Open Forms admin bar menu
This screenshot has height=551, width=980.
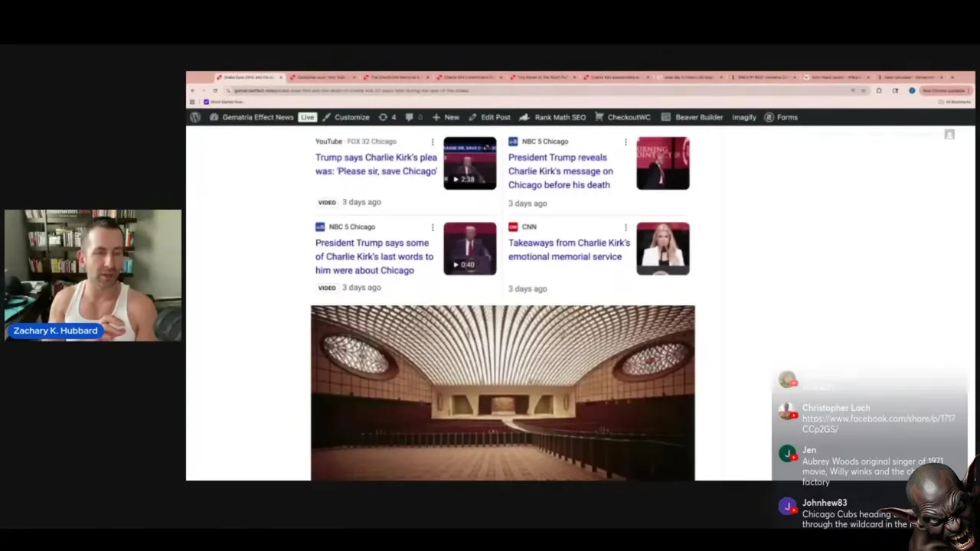[781, 117]
